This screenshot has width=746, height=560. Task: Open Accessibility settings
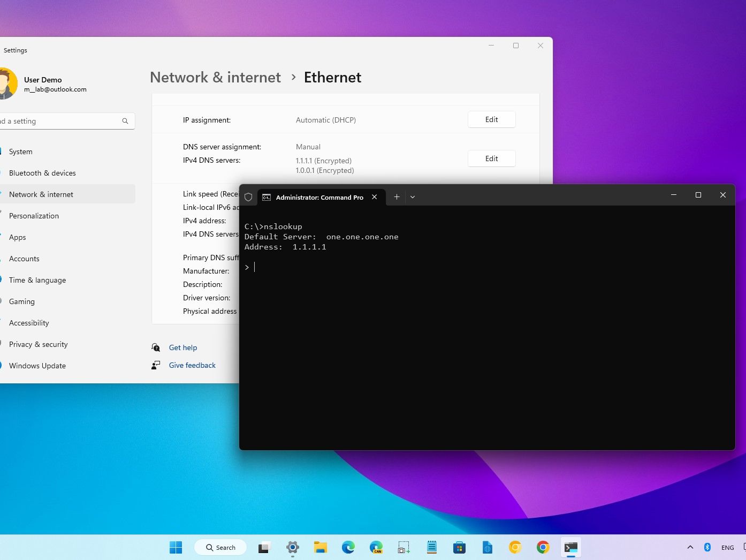[67, 323]
